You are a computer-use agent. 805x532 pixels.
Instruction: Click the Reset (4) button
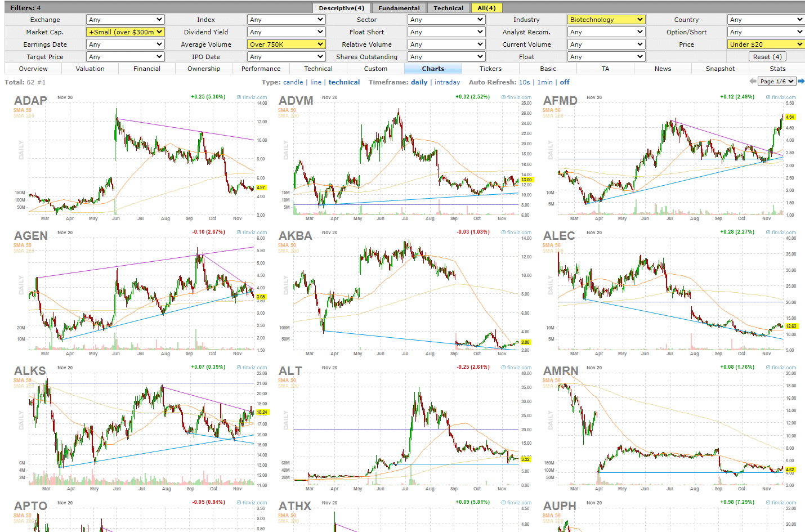[767, 57]
